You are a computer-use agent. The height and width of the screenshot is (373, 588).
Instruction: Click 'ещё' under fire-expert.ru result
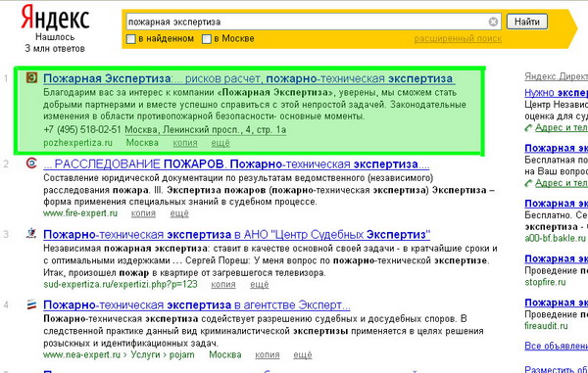[x=179, y=213]
